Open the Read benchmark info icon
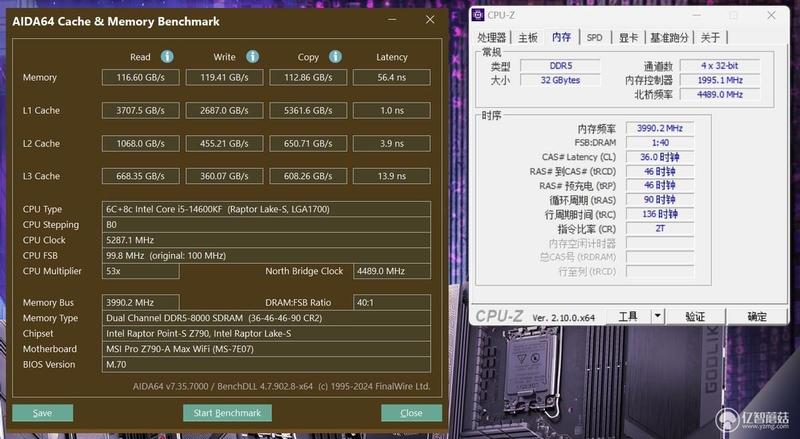Viewport: 800px width, 439px height. pyautogui.click(x=167, y=57)
